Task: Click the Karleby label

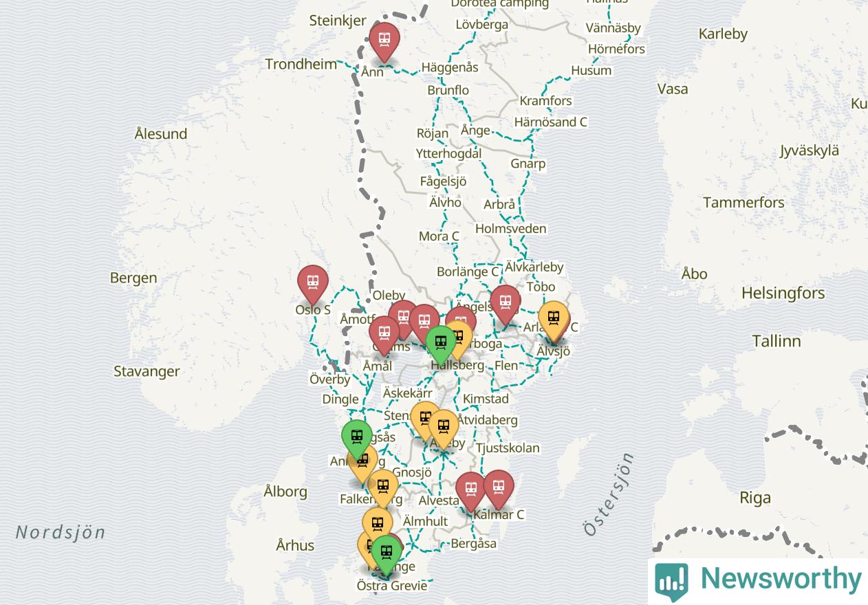Action: tap(723, 34)
